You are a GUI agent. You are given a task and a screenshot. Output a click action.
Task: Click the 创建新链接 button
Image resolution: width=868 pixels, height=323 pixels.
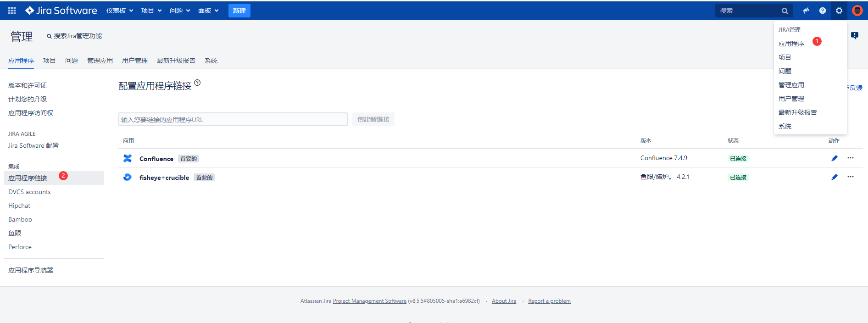click(x=373, y=119)
